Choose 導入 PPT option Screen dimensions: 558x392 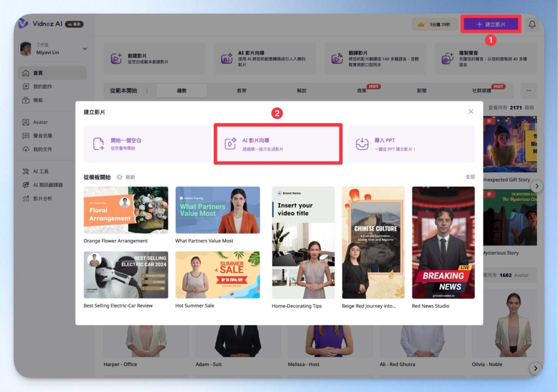point(411,144)
